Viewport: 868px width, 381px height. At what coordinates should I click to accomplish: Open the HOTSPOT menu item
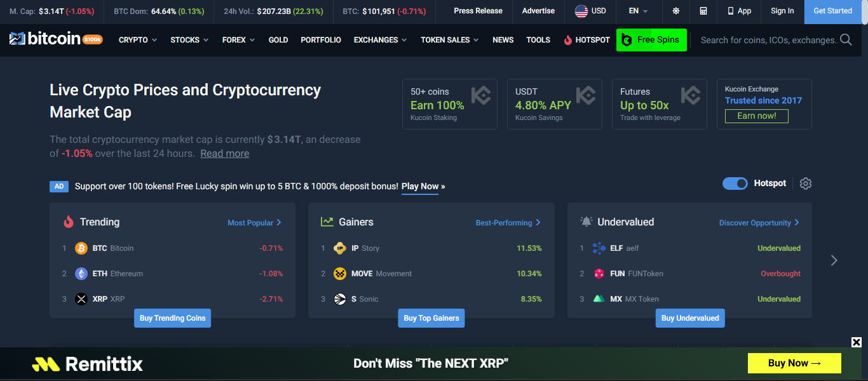point(587,40)
